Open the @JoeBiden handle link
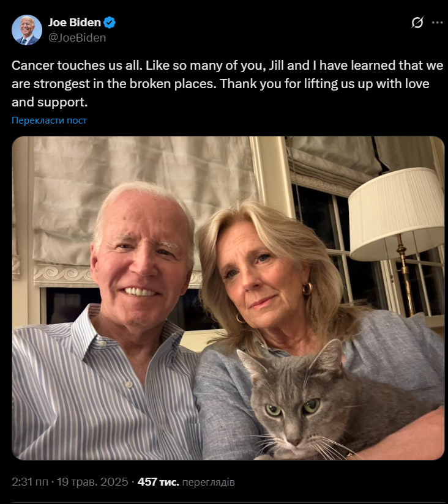The image size is (448, 504). coord(77,37)
